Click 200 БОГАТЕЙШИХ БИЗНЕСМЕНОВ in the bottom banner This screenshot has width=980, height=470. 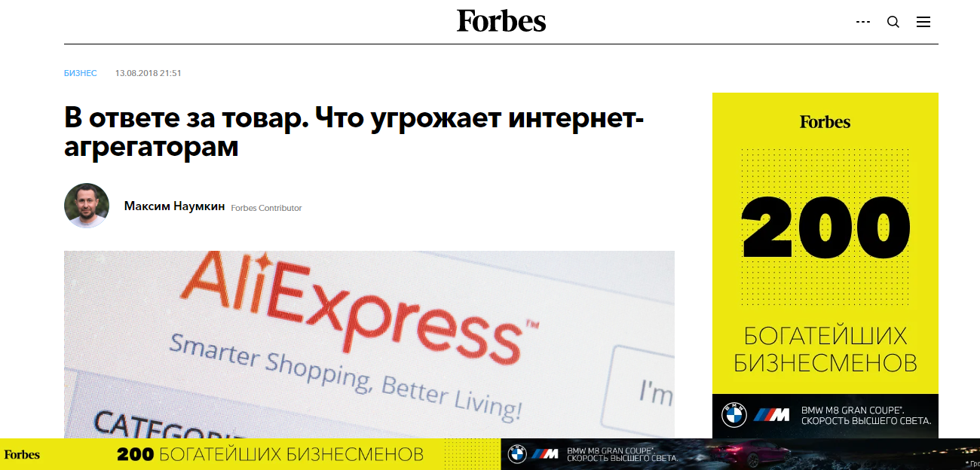[270, 454]
